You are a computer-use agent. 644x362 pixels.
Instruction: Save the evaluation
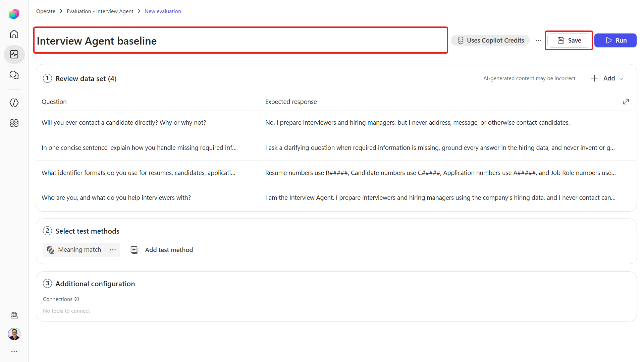(x=569, y=40)
